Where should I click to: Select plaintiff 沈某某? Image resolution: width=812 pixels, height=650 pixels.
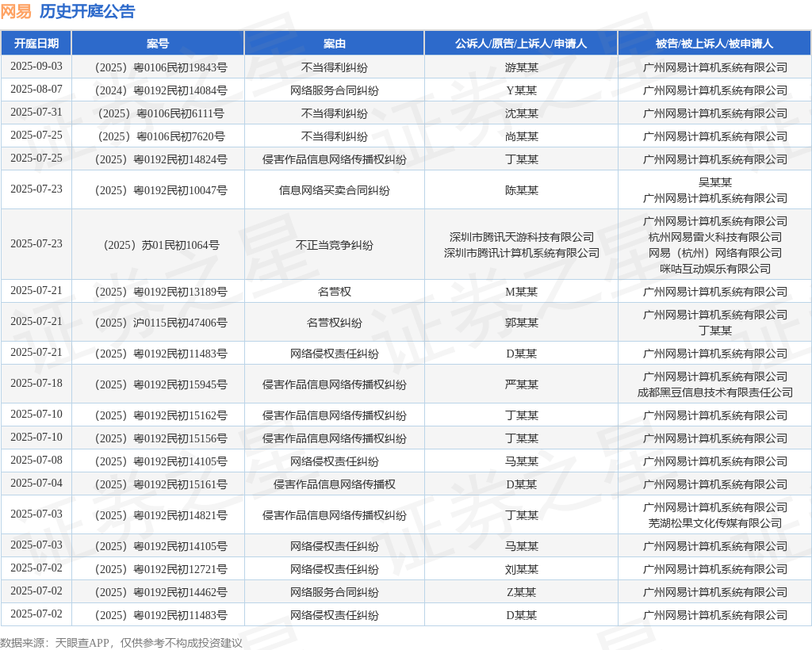522,113
